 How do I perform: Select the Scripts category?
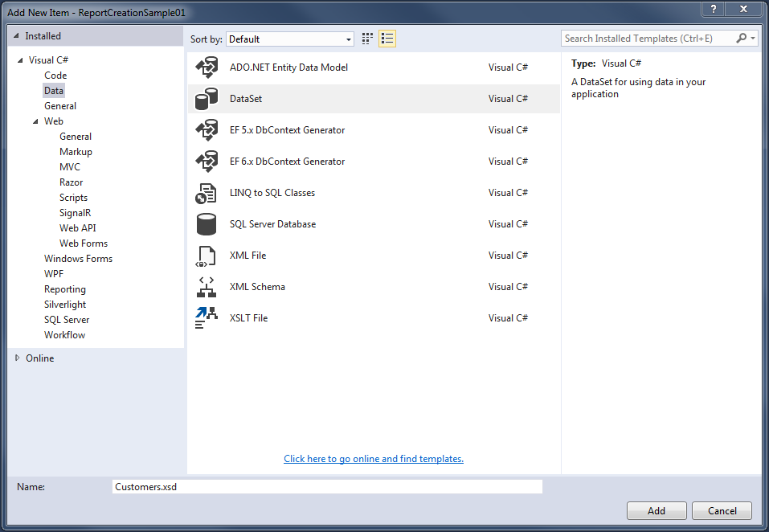pyautogui.click(x=74, y=198)
